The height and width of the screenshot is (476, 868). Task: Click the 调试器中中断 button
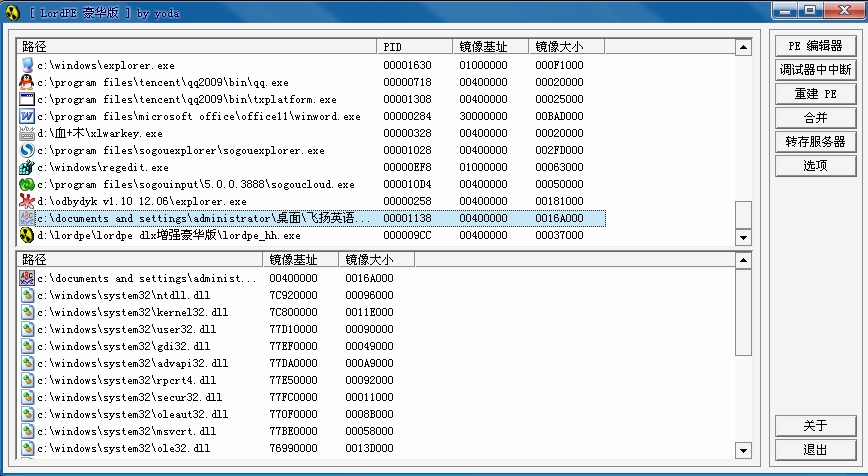(815, 70)
